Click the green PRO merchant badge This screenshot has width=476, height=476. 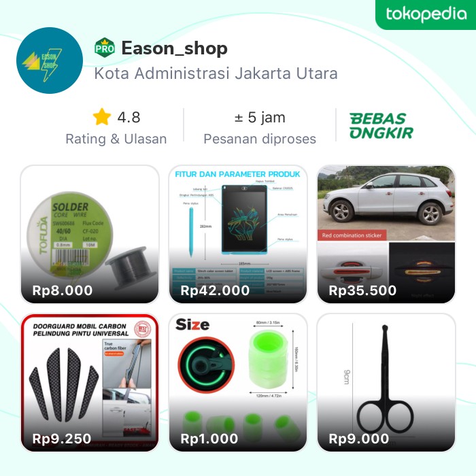[105, 48]
